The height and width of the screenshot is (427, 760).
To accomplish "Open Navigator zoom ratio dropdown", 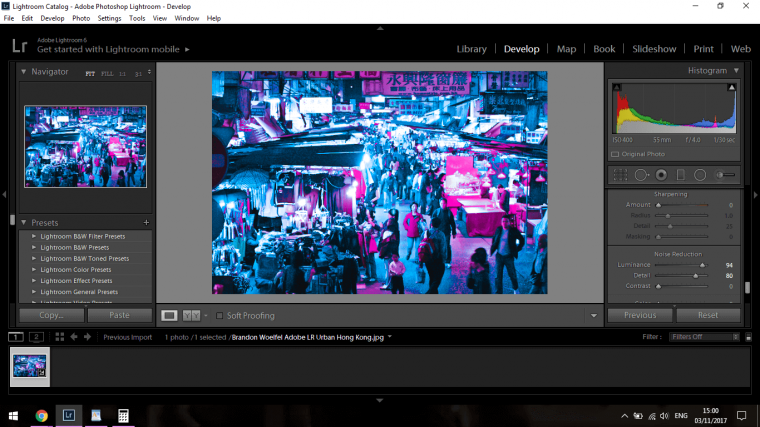I will [149, 72].
